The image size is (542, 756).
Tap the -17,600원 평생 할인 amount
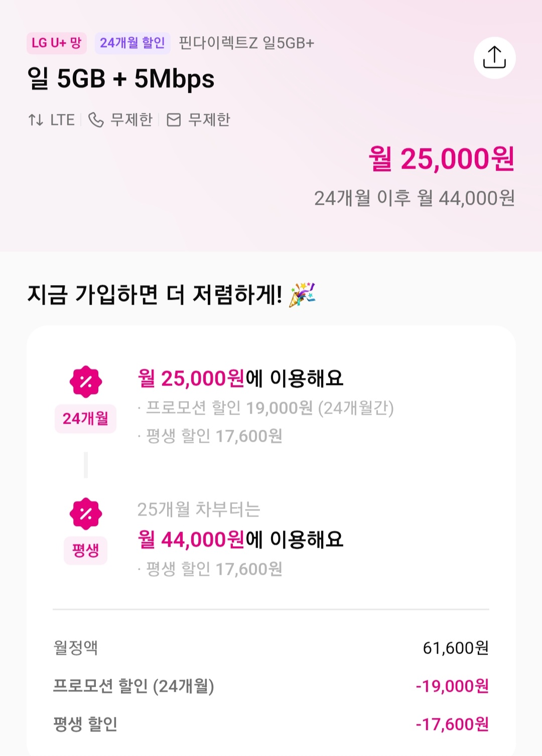tap(452, 724)
